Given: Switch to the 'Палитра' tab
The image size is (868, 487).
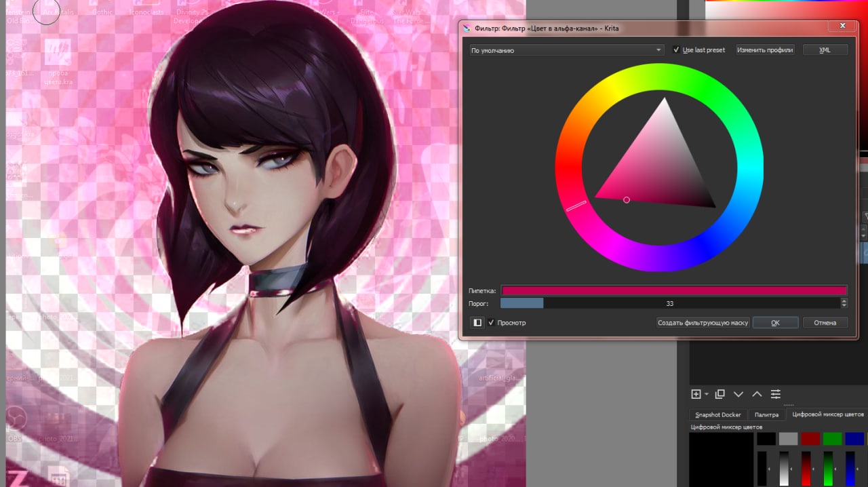Looking at the screenshot, I should click(766, 414).
